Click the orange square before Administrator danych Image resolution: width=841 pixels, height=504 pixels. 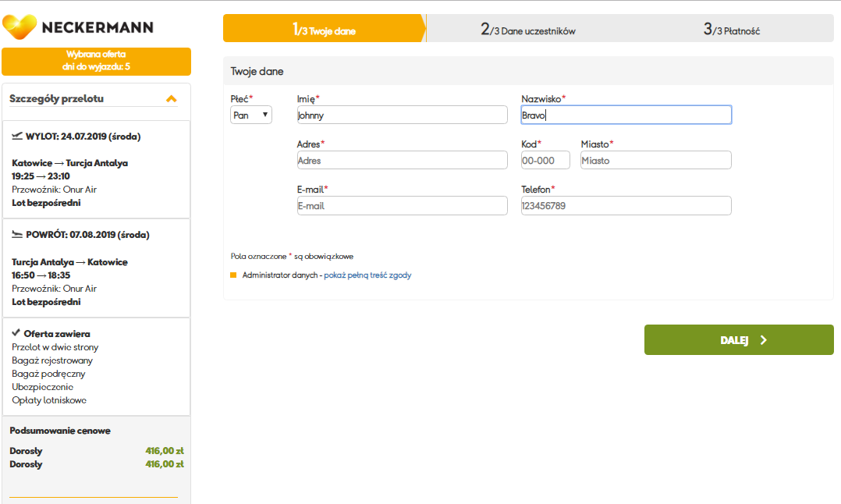(x=233, y=275)
